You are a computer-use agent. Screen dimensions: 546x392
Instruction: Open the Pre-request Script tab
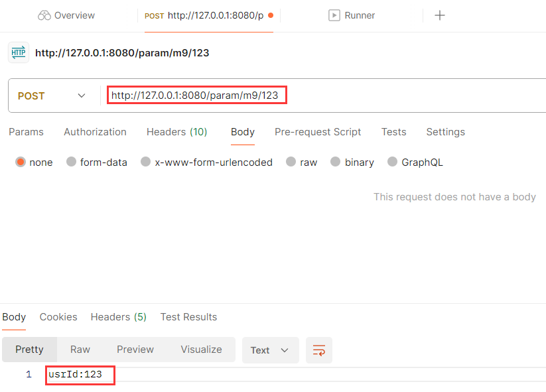(x=318, y=132)
